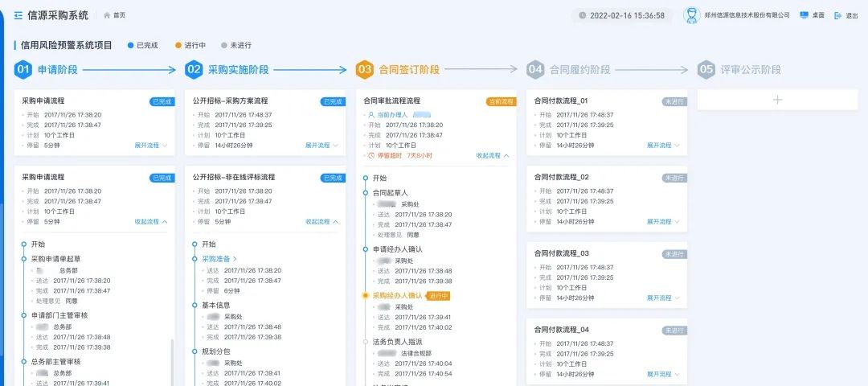Toggle the sidebar menu collapse icon
This screenshot has width=868, height=386.
[x=18, y=15]
